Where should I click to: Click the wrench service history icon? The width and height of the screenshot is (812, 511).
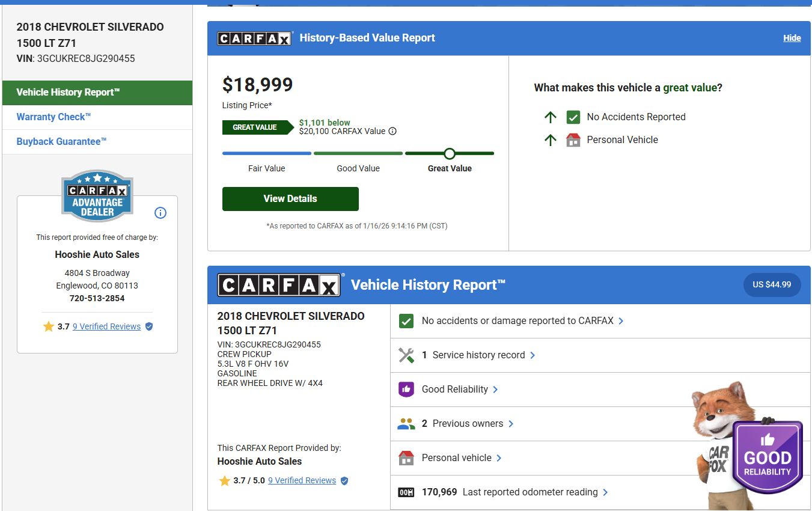[x=406, y=355]
